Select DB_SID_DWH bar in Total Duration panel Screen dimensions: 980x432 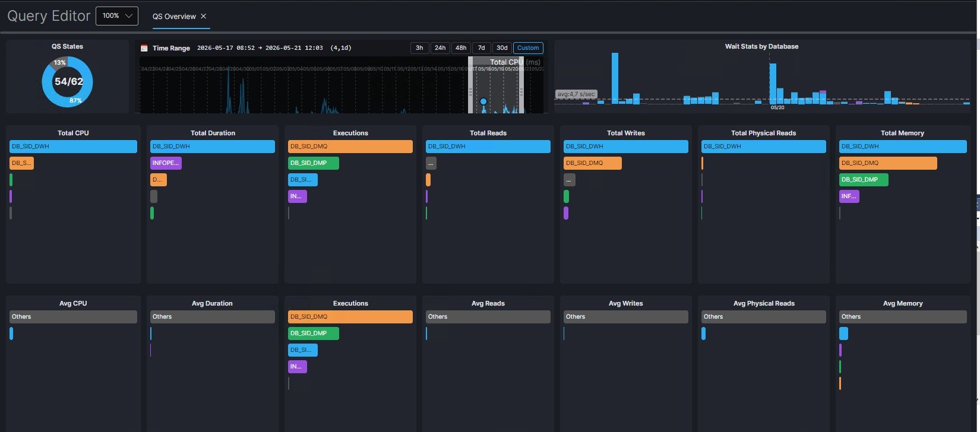213,147
